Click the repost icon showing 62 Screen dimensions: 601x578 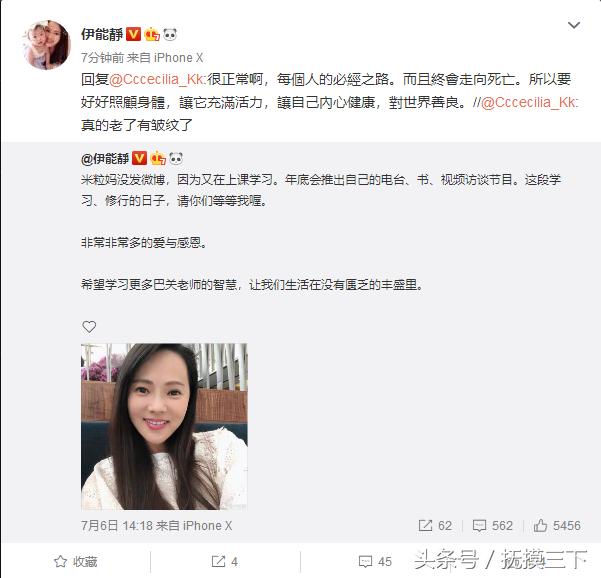(435, 525)
